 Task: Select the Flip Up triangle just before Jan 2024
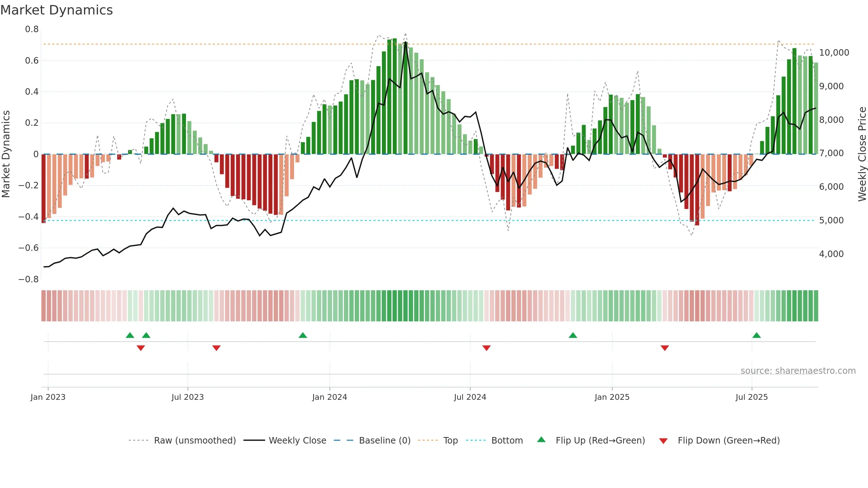click(303, 335)
